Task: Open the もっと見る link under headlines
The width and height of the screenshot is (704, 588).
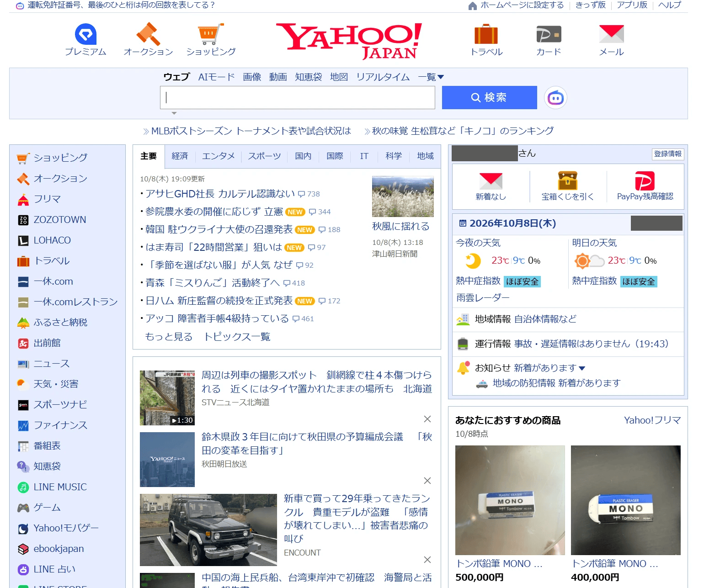Action: point(169,337)
